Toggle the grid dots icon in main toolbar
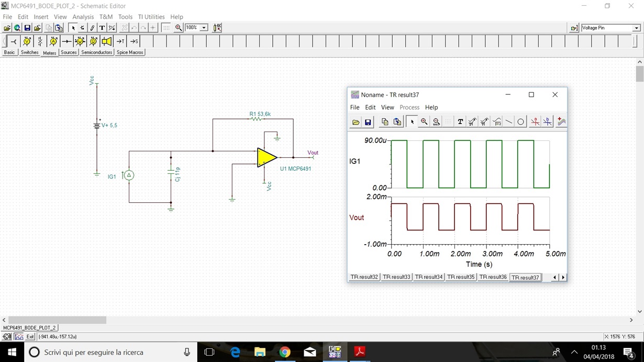Viewport: 644px width, 362px height. tap(166, 28)
